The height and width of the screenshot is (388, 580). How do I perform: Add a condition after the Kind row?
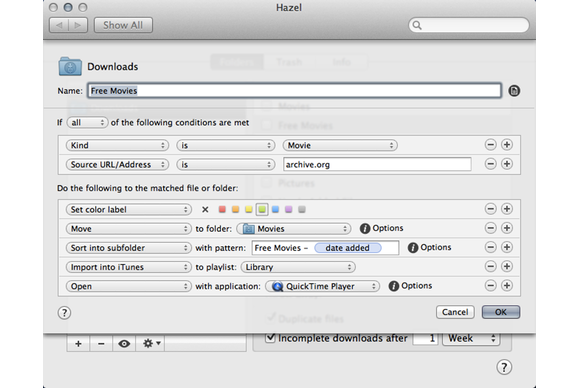tap(507, 145)
